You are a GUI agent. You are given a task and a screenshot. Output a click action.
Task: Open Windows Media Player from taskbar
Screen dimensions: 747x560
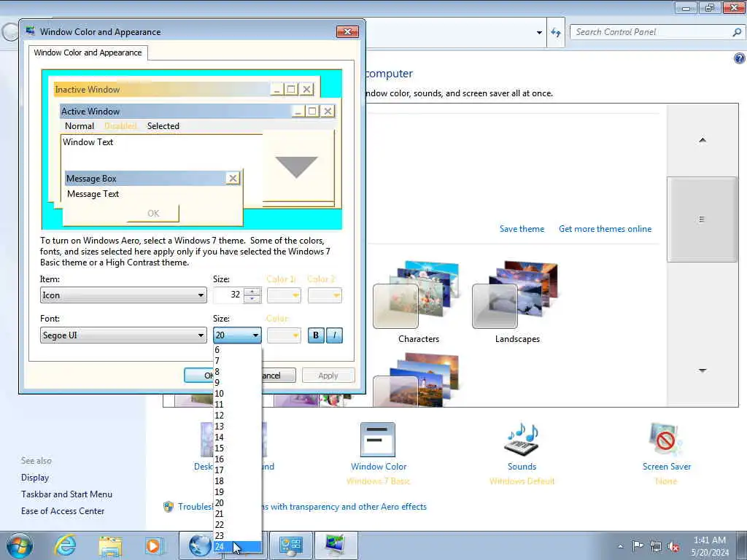click(x=154, y=545)
